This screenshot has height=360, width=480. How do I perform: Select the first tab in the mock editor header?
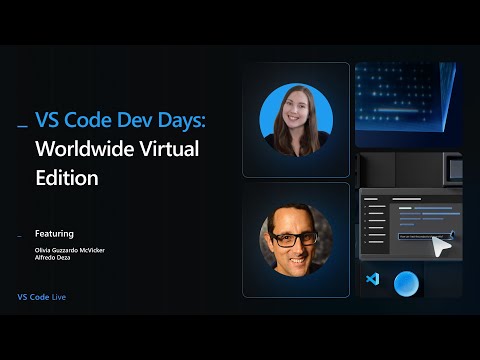(371, 199)
